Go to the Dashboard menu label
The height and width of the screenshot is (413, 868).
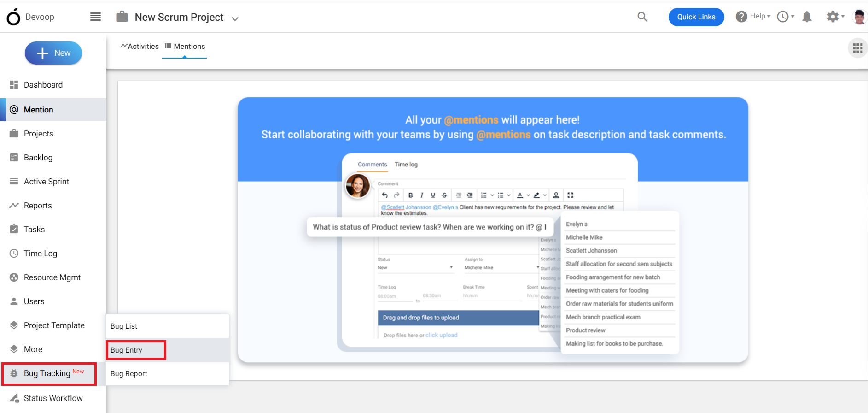pyautogui.click(x=43, y=85)
